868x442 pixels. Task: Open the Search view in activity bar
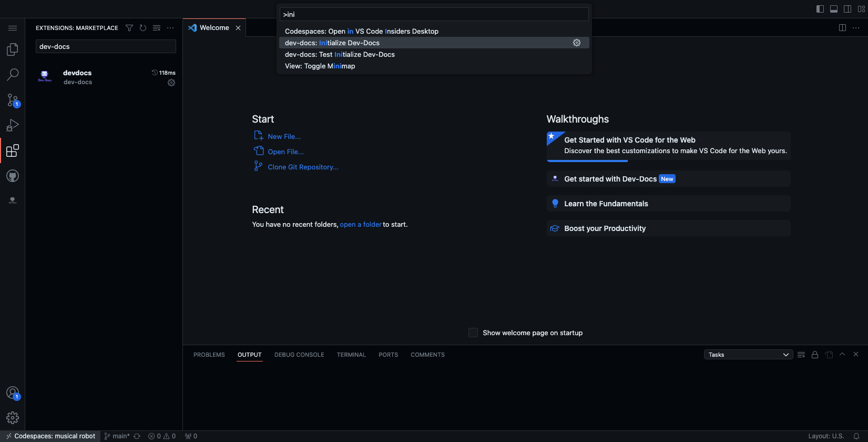[x=13, y=75]
